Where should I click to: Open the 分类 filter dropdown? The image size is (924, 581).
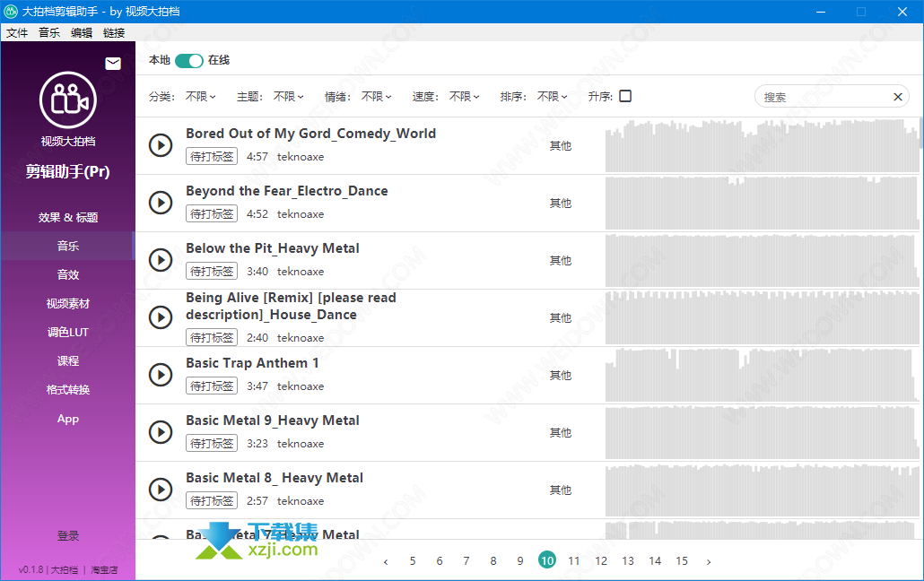tap(201, 97)
